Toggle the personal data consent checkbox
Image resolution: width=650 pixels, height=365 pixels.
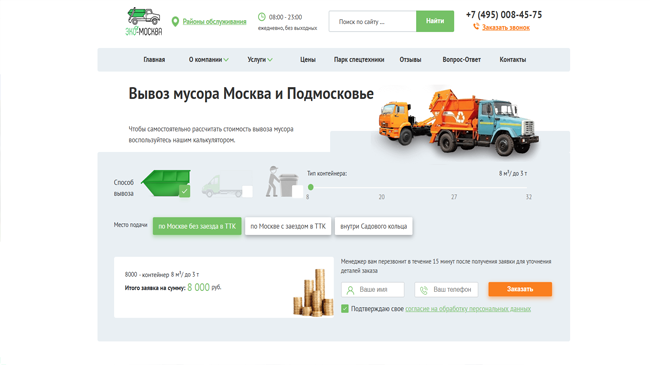345,309
